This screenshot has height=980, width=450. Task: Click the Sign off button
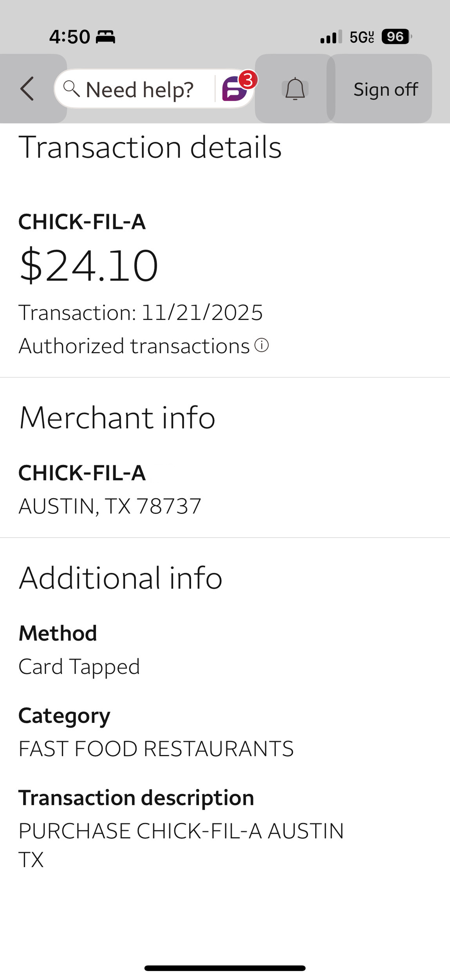tap(385, 89)
